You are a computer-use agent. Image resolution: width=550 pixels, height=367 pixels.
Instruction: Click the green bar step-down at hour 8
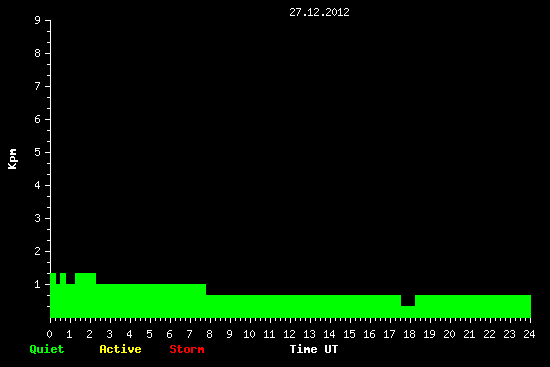206,290
